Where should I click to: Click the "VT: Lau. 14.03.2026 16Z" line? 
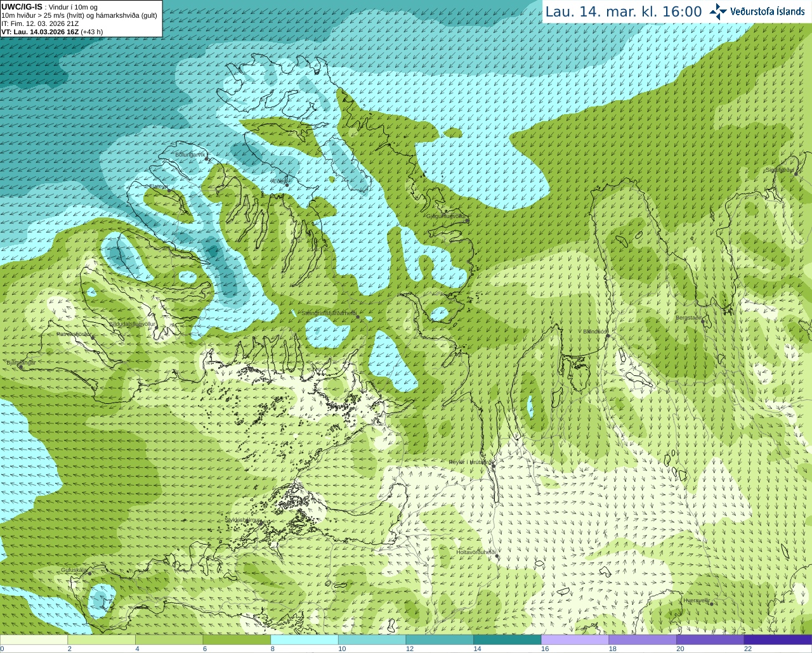click(52, 32)
